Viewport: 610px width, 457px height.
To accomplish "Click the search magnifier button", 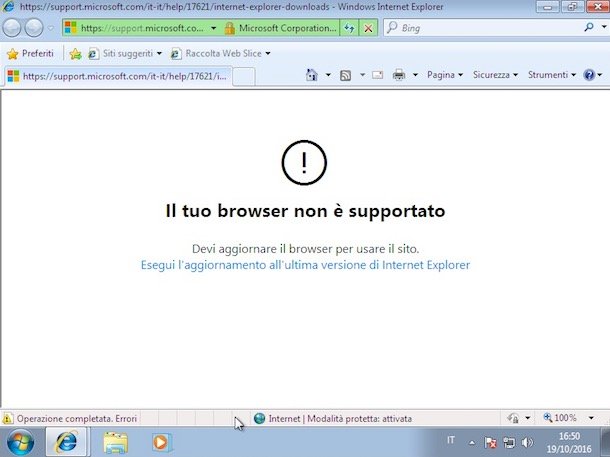I will (589, 27).
